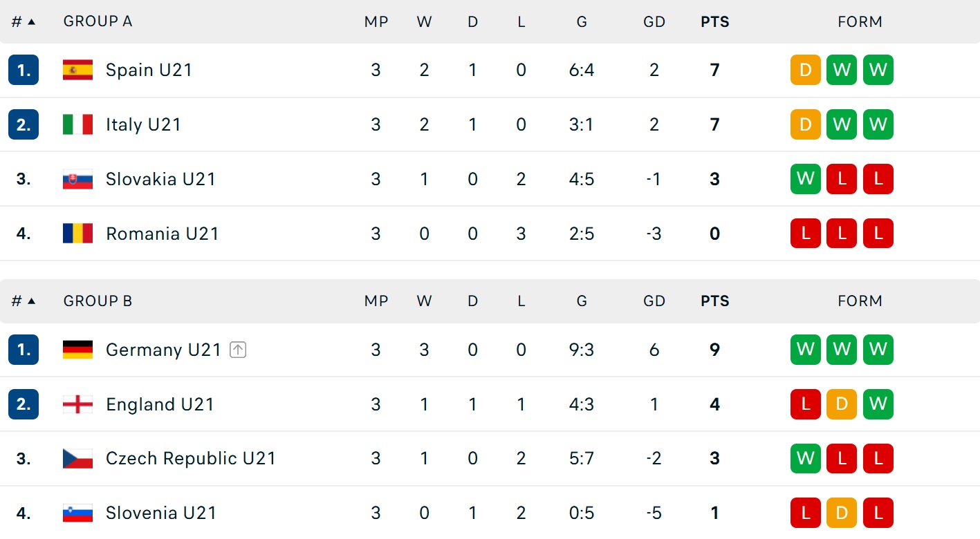Sort Group B by rank arrow
This screenshot has height=539, width=980.
pos(31,301)
